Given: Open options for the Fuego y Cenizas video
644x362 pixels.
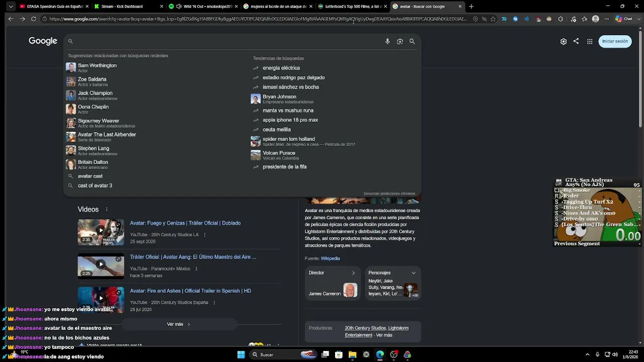Looking at the screenshot, I should click(x=205, y=235).
